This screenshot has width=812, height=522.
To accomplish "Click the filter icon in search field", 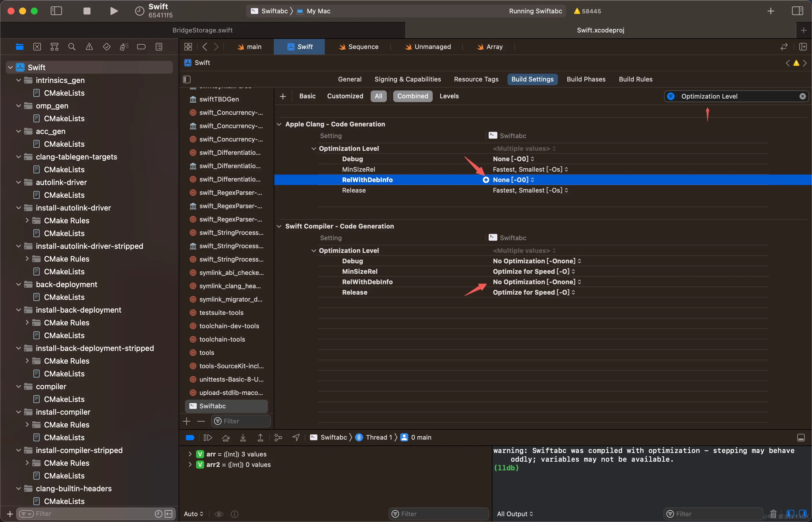I will pos(670,96).
